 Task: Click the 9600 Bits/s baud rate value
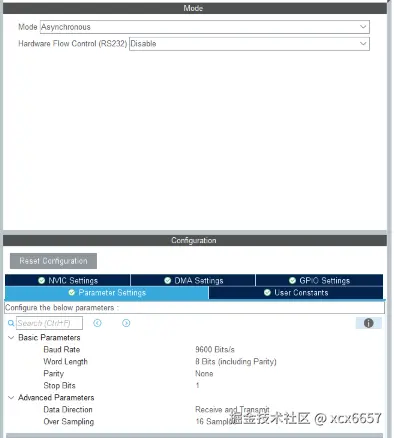click(215, 350)
